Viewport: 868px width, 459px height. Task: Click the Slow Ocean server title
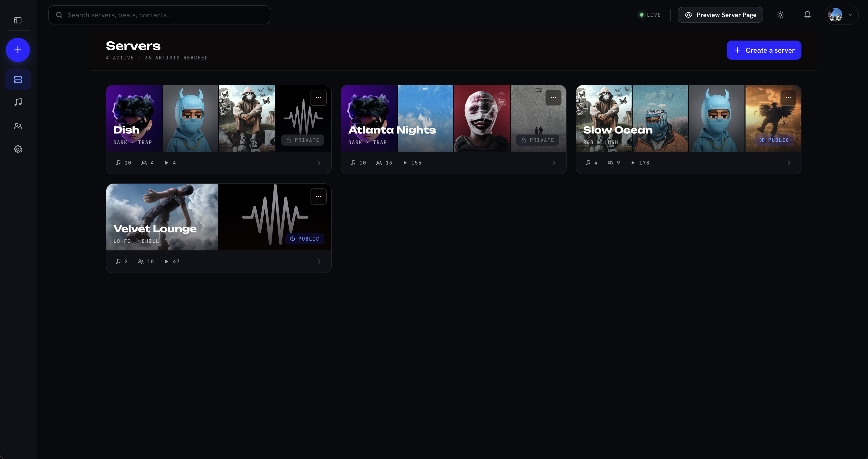[x=618, y=130]
